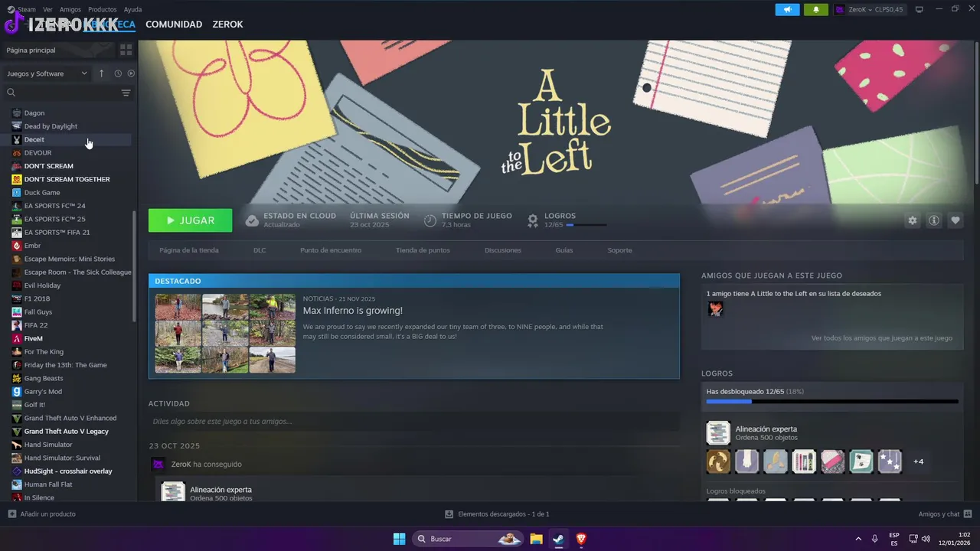Viewport: 980px width, 551px height.
Task: Open Punto de encuentro
Action: click(331, 250)
